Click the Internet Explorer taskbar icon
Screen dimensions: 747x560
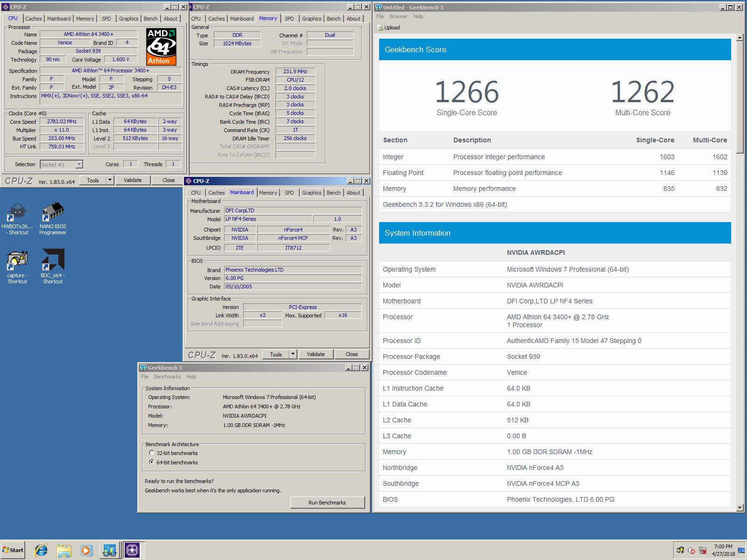(x=41, y=551)
